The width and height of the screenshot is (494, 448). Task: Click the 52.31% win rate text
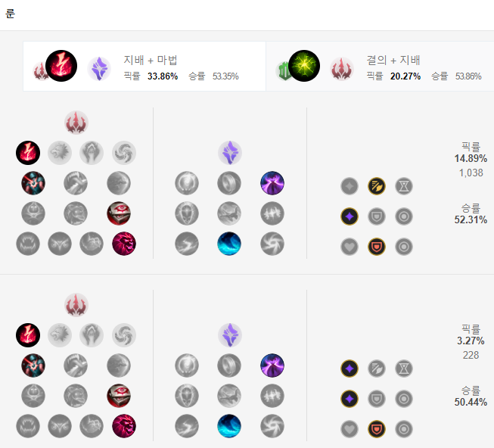[471, 220]
